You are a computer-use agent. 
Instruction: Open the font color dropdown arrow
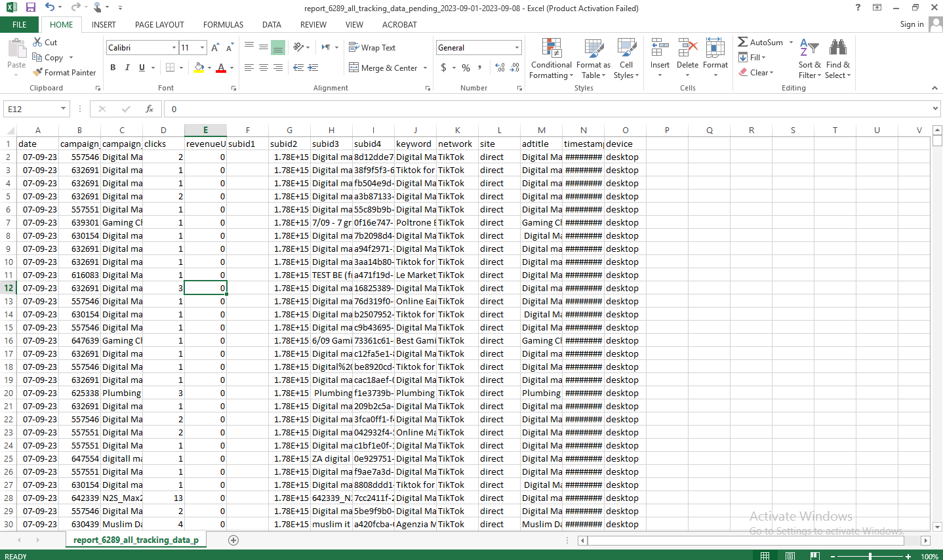point(231,68)
